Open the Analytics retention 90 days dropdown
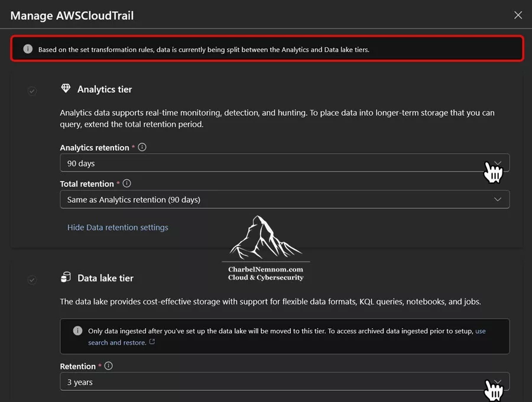The height and width of the screenshot is (402, 532). [x=285, y=163]
